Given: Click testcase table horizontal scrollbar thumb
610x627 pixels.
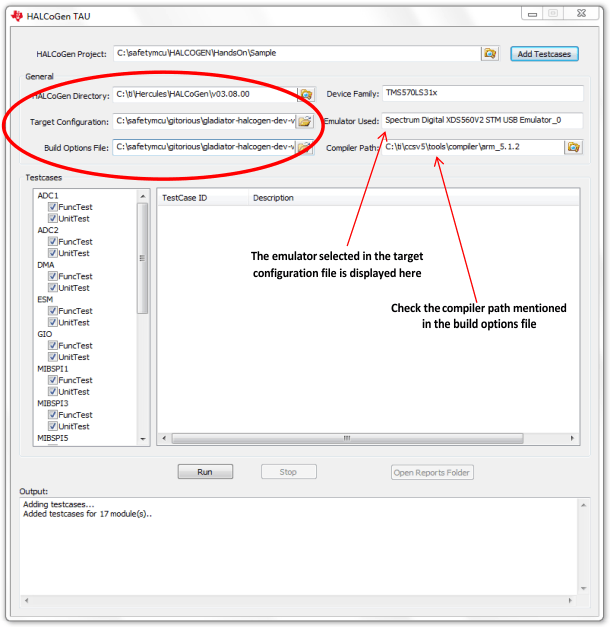Looking at the screenshot, I should pos(347,438).
